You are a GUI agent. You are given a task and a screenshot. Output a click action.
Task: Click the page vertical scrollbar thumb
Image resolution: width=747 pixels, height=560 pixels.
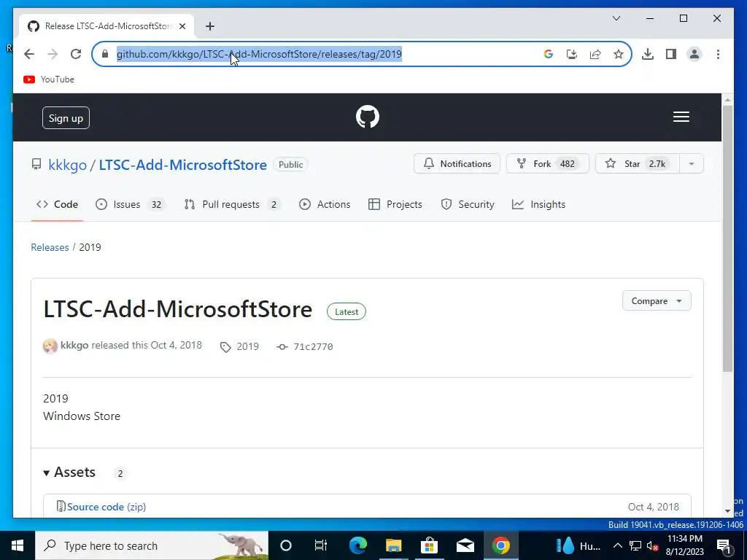[x=727, y=238]
